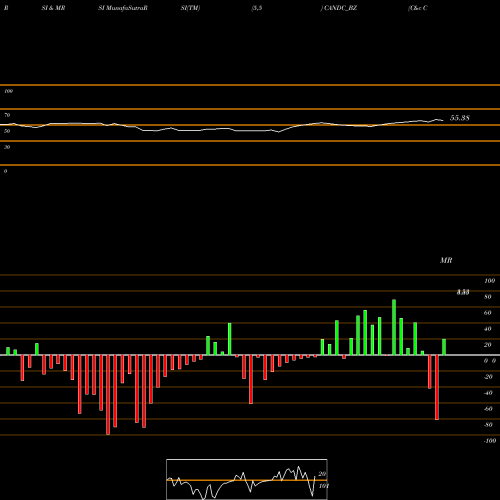Click the MR axis label -20
Viewport: 500px width, 500px height.
[x=488, y=377]
